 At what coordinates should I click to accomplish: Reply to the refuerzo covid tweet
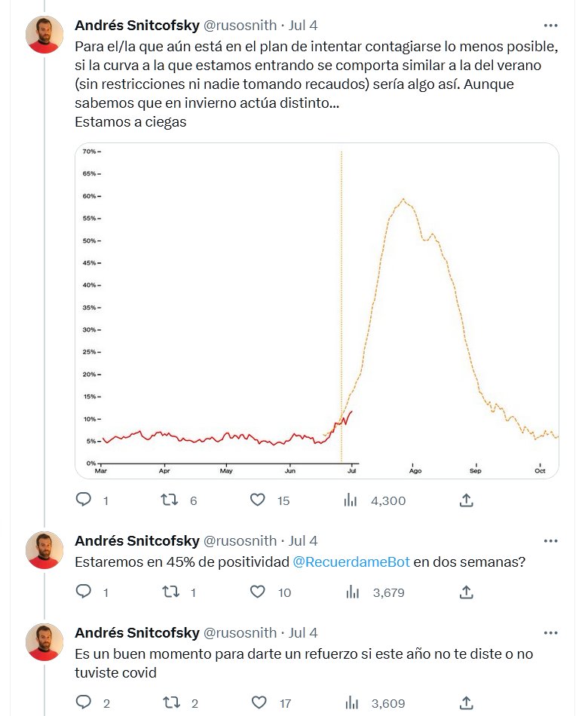(84, 703)
